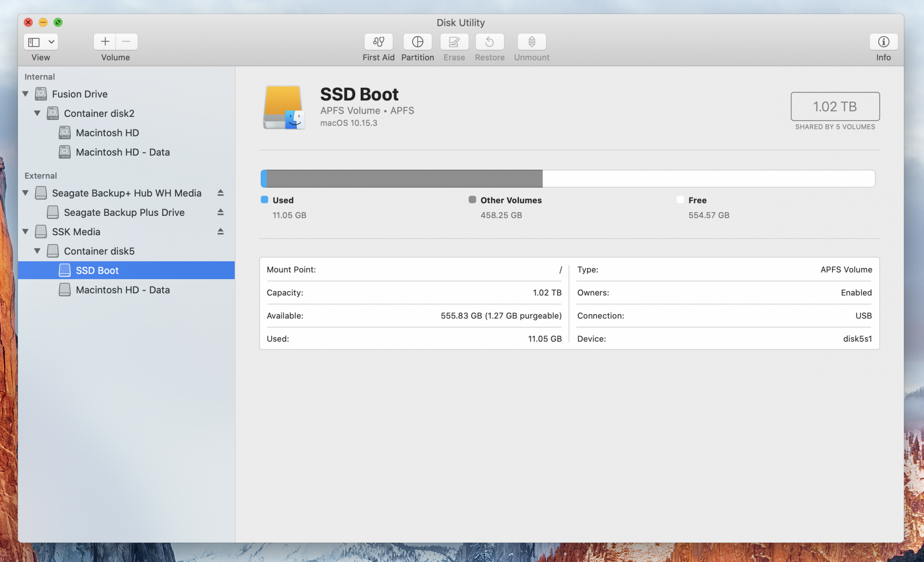This screenshot has width=924, height=562.
Task: Click white Free legend swatch
Action: (680, 200)
